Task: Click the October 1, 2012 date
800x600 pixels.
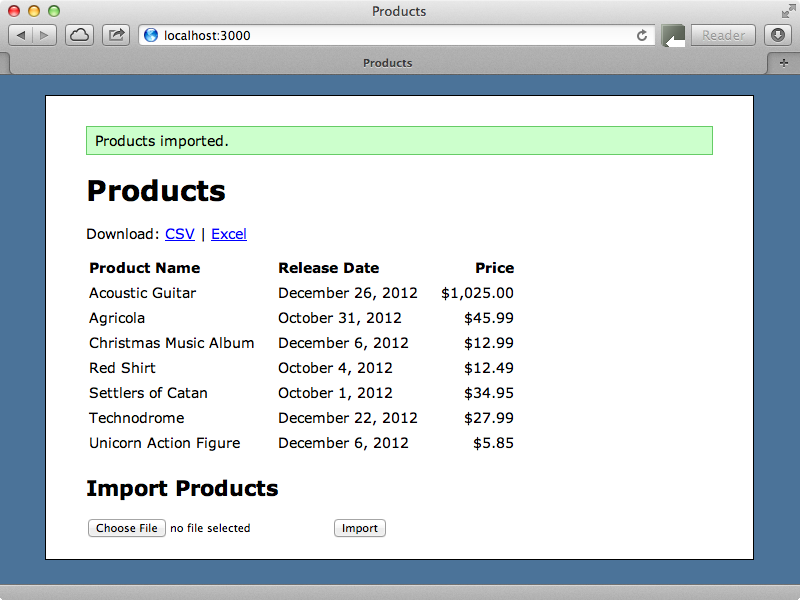Action: pyautogui.click(x=335, y=393)
